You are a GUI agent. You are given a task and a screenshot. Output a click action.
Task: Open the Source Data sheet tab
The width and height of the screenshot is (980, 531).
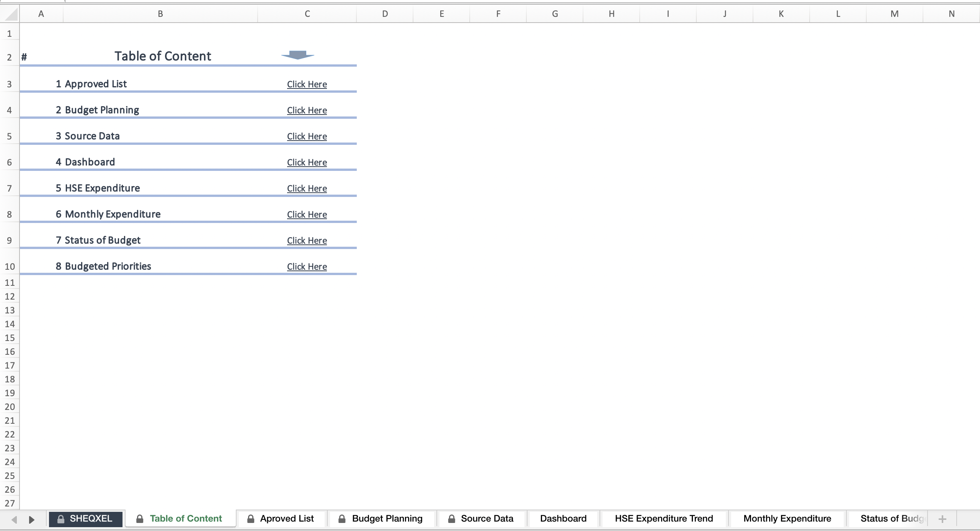(x=481, y=519)
